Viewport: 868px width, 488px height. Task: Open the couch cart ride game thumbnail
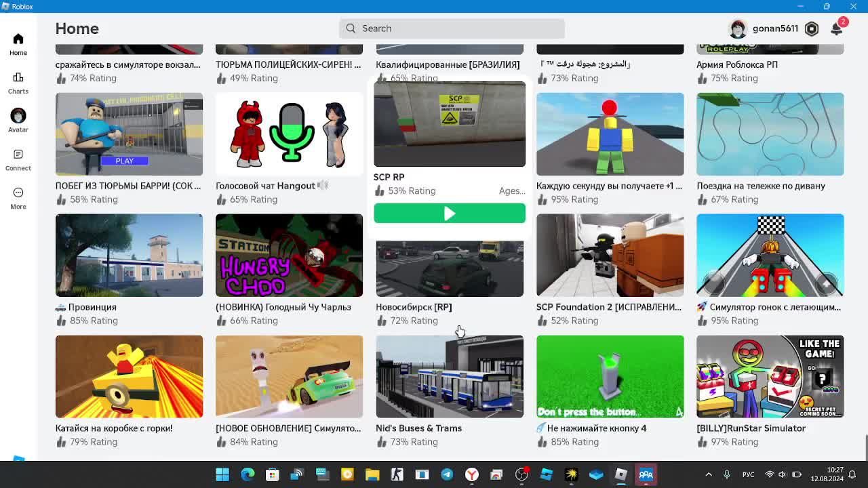(770, 134)
